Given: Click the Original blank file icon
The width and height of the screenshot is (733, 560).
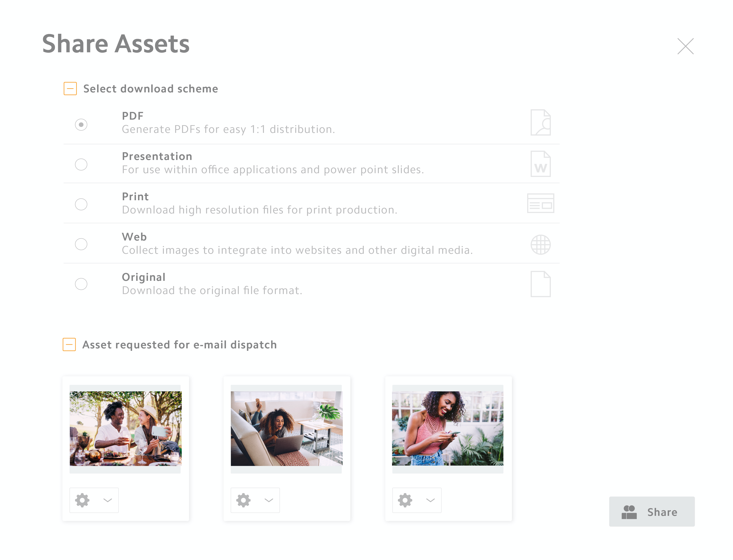Looking at the screenshot, I should [x=540, y=284].
